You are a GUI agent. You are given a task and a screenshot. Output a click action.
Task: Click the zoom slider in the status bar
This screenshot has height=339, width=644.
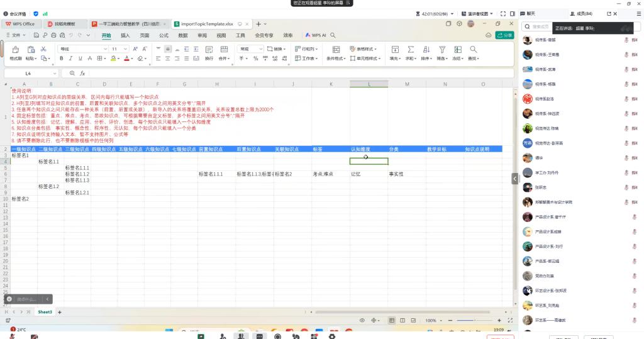pos(474,320)
